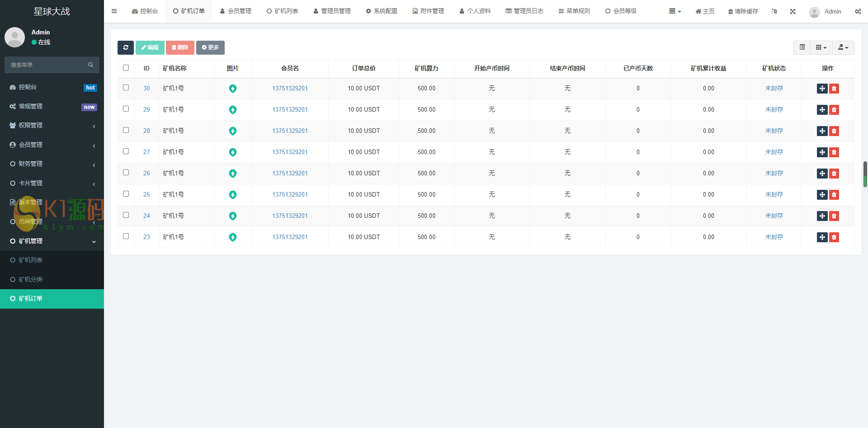
Task: Toggle the sidebar hamburger menu icon
Action: click(114, 11)
